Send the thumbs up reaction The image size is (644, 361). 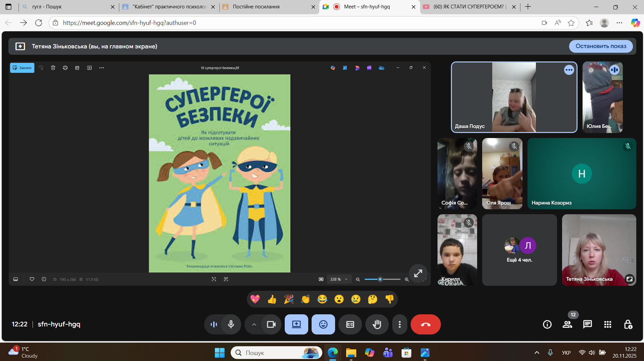[x=272, y=299]
